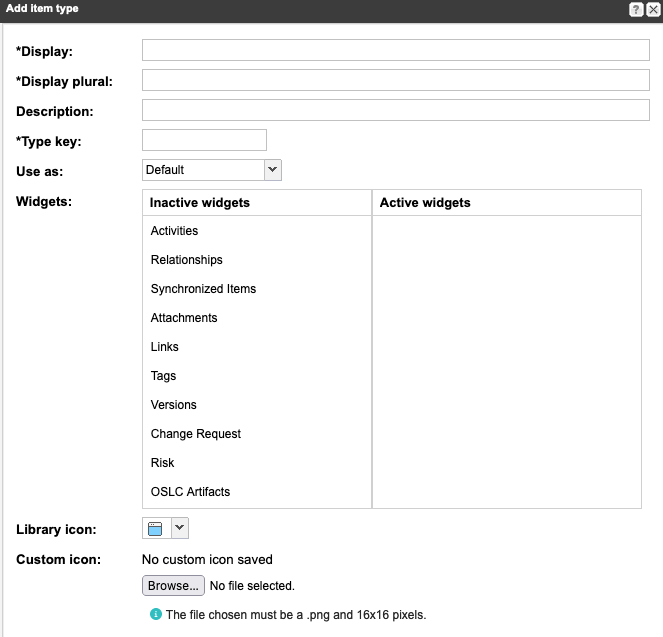This screenshot has width=663, height=637.
Task: Click the info icon beside file requirements
Action: click(x=156, y=614)
